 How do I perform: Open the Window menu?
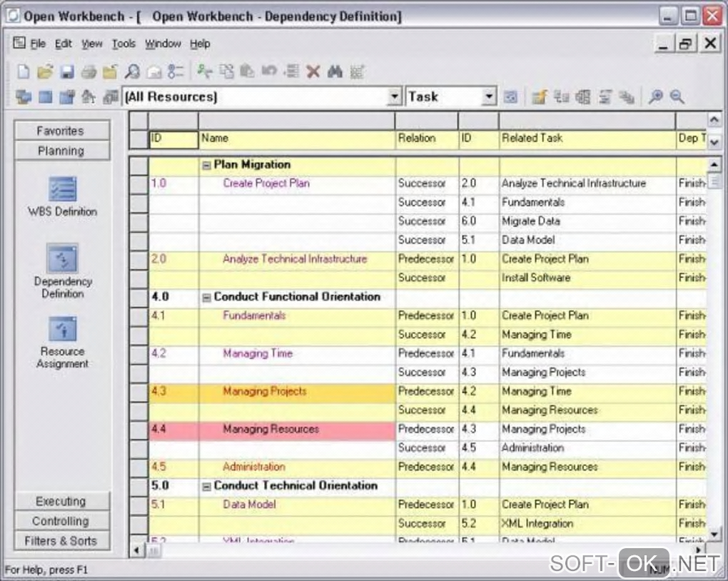click(x=163, y=44)
